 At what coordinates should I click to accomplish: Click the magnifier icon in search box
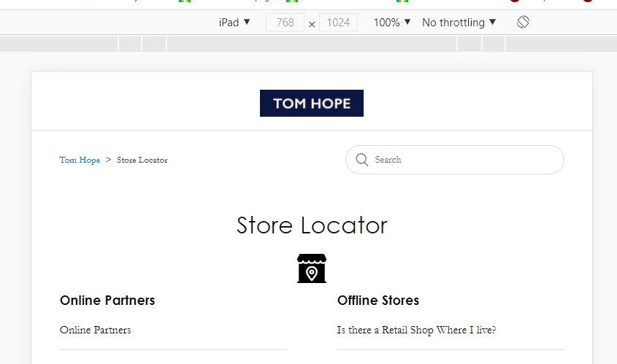click(x=361, y=160)
